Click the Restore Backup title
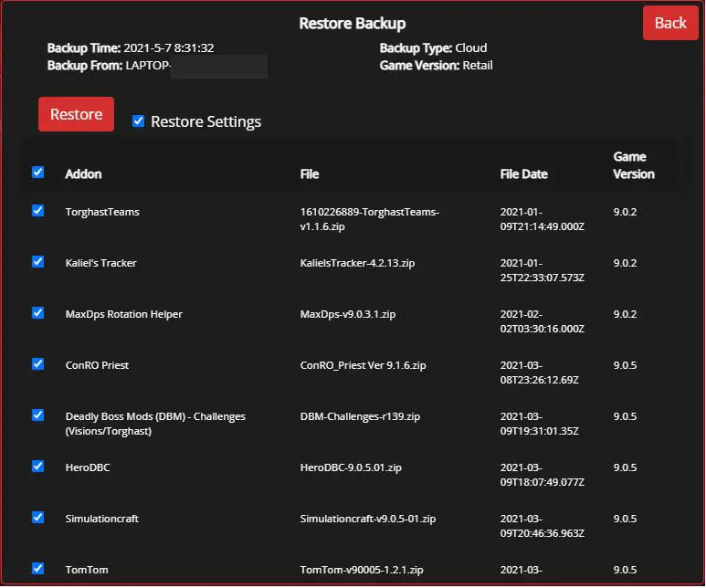The image size is (706, 588). [353, 24]
